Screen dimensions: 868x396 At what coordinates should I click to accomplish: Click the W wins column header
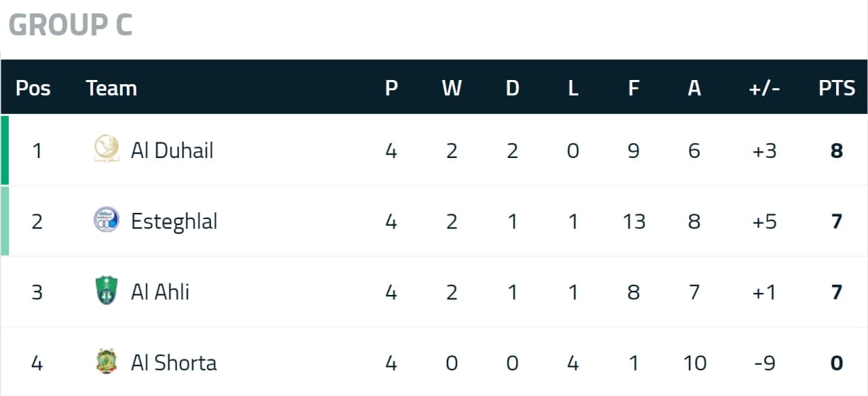pos(452,88)
